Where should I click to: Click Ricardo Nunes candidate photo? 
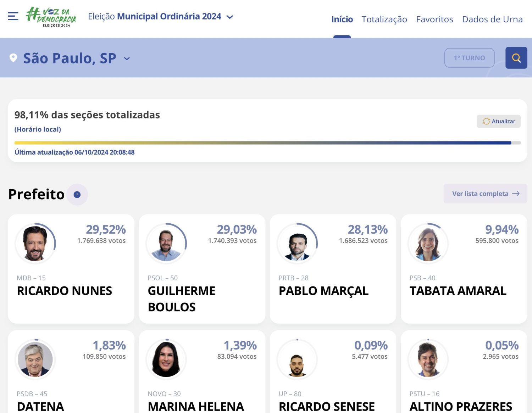(x=35, y=244)
